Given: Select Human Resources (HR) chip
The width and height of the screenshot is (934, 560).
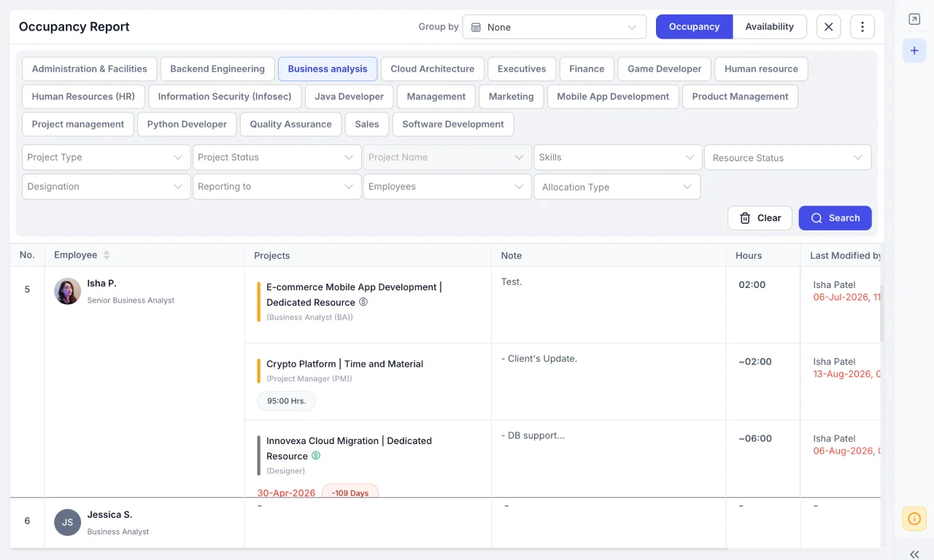Looking at the screenshot, I should click(x=83, y=96).
